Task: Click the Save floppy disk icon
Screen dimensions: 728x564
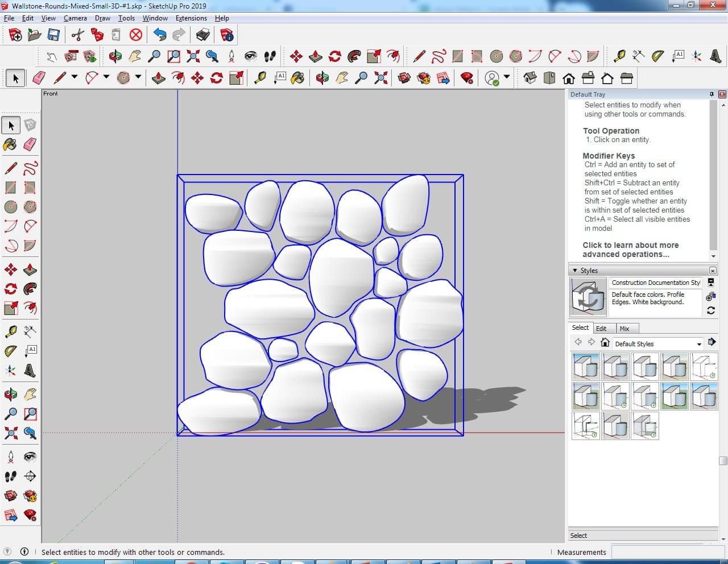Action: pyautogui.click(x=53, y=35)
